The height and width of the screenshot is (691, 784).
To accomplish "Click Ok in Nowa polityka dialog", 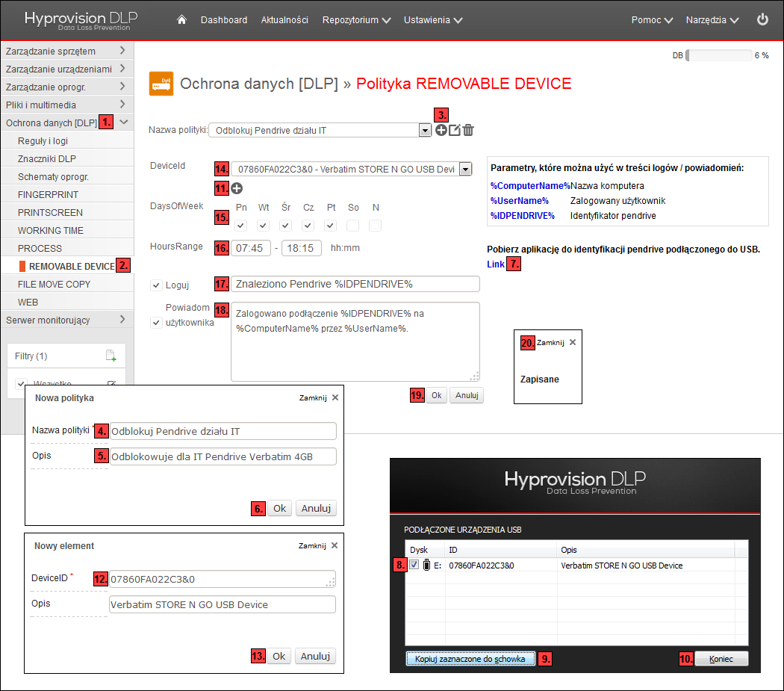I will pos(279,509).
